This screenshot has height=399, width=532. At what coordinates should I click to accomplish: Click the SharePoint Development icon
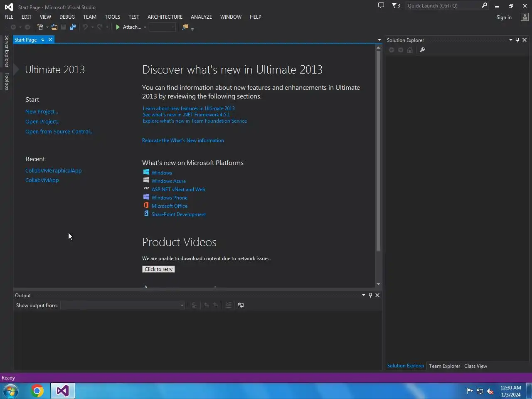click(146, 214)
